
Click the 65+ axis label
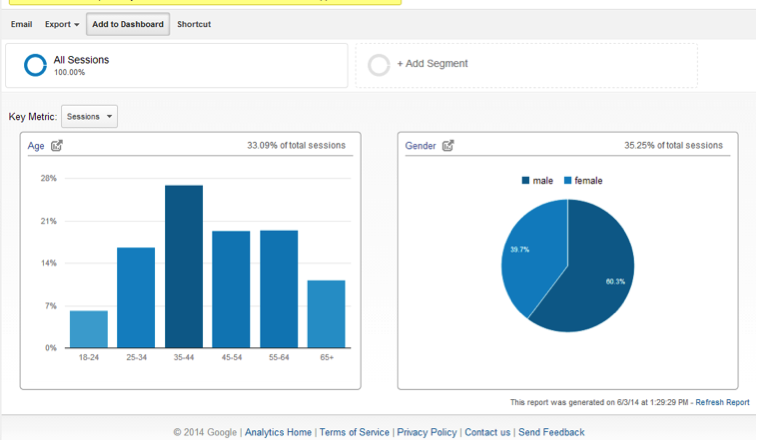(327, 357)
